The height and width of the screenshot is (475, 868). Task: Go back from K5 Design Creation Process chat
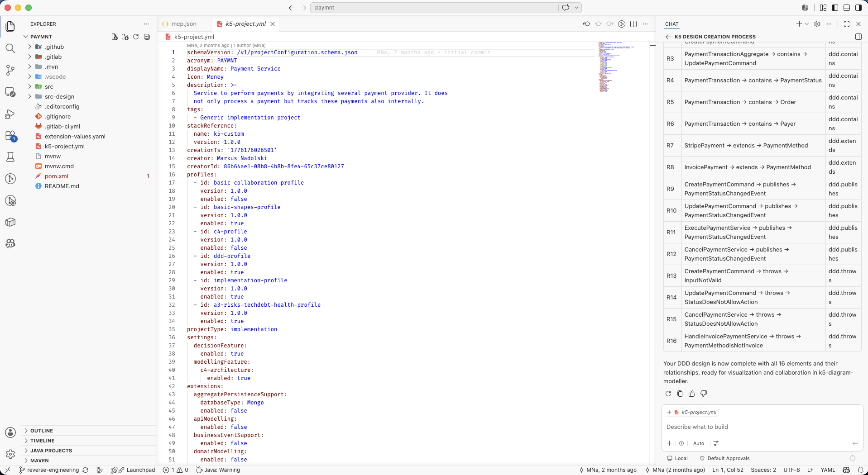(x=668, y=37)
